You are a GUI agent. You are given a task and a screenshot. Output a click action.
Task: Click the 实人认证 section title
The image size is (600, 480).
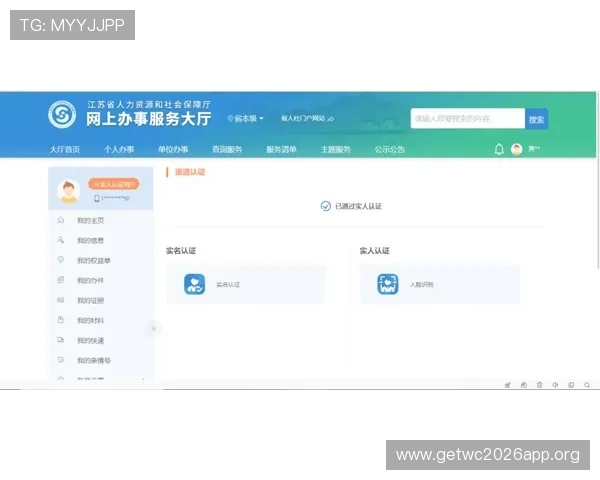(374, 251)
